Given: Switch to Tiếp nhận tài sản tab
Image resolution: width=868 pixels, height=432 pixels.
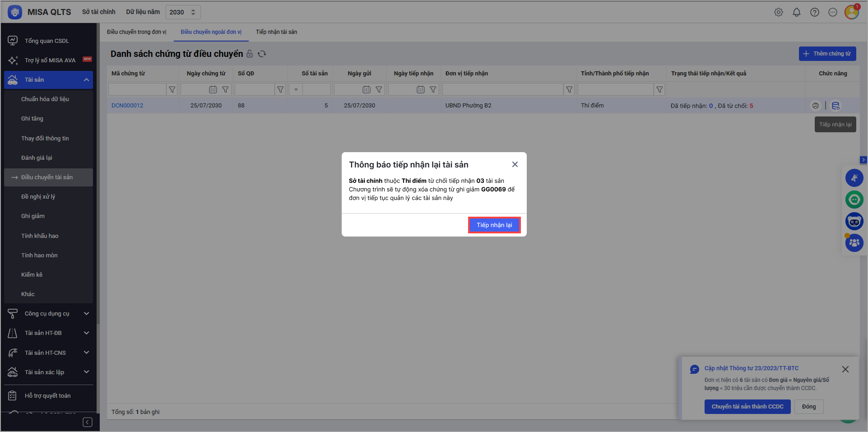Looking at the screenshot, I should tap(276, 32).
